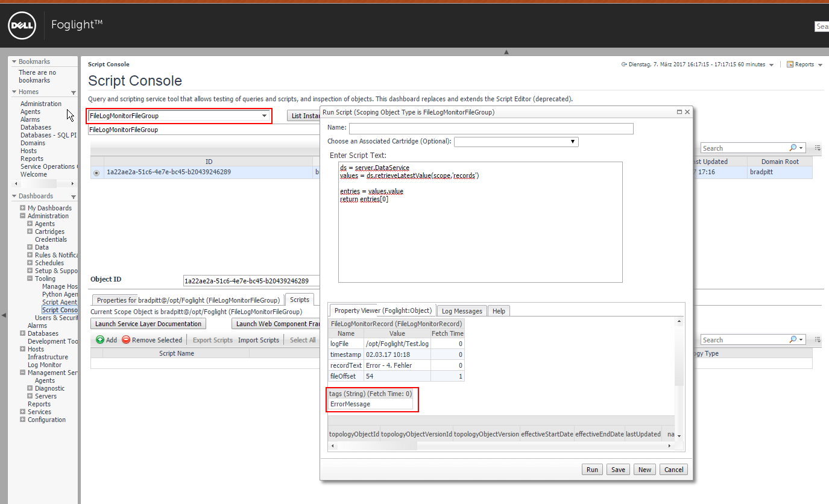Click the /opt/Foglight/Test.log value cell
The image size is (829, 504).
point(397,344)
